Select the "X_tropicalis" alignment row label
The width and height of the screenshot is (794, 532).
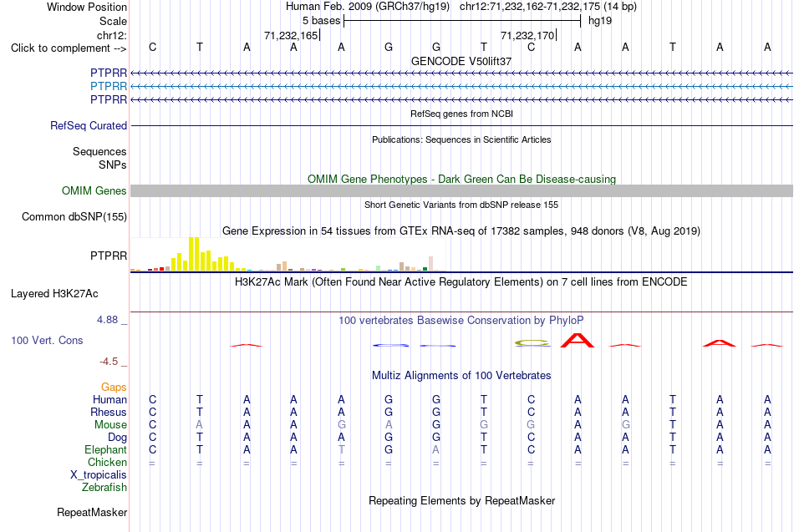(99, 475)
